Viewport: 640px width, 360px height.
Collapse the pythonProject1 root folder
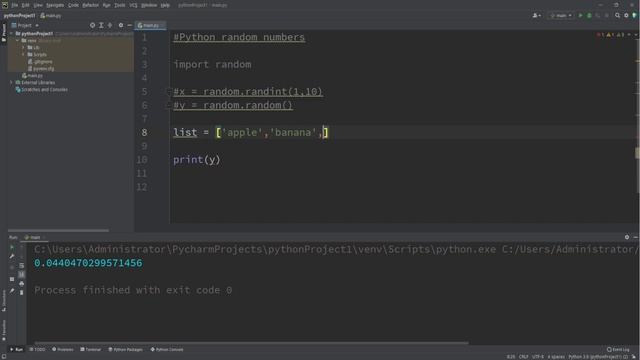coord(12,34)
